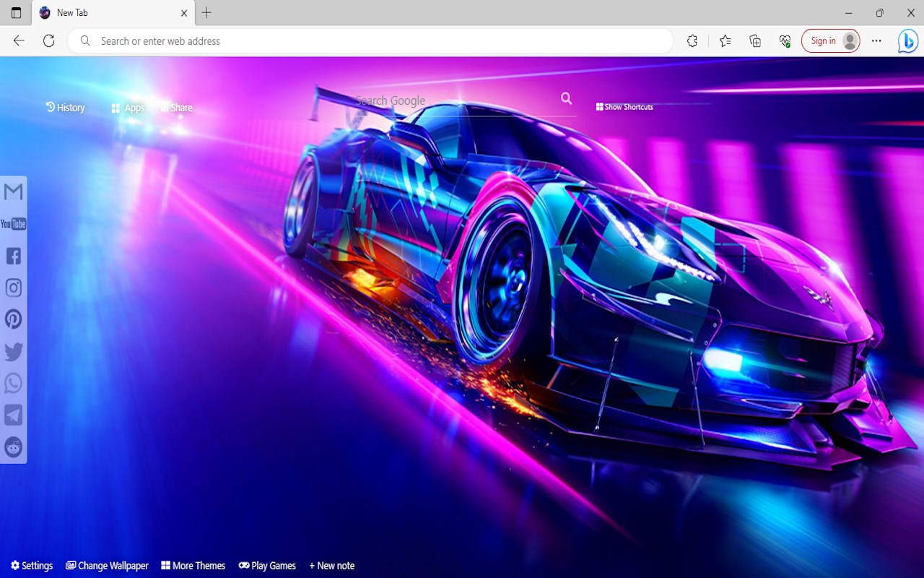Open the Apps link
This screenshot has width=924, height=578.
coord(128,108)
